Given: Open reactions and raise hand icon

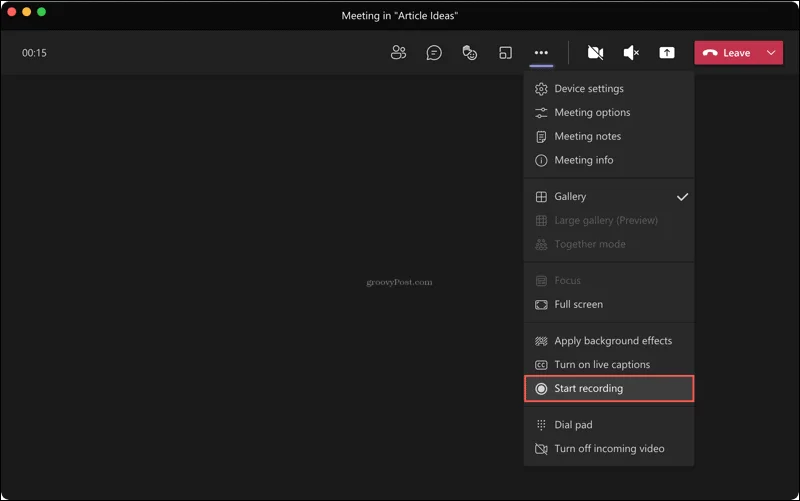Looking at the screenshot, I should coord(469,53).
